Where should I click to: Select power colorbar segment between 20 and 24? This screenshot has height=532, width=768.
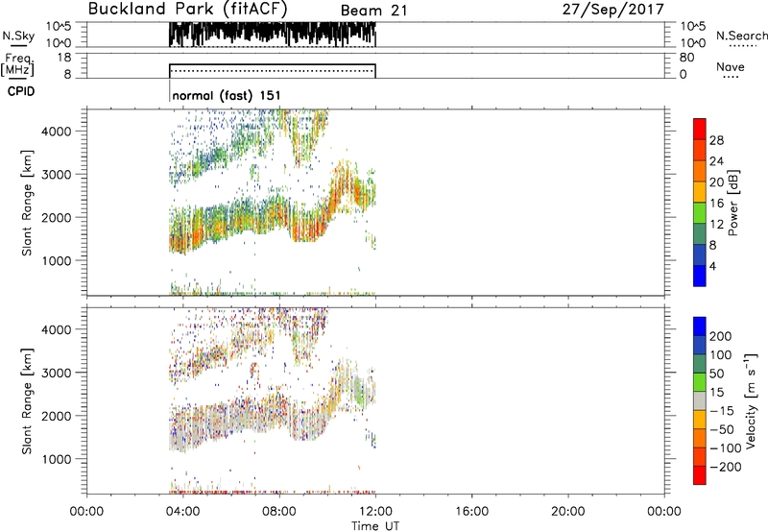700,171
